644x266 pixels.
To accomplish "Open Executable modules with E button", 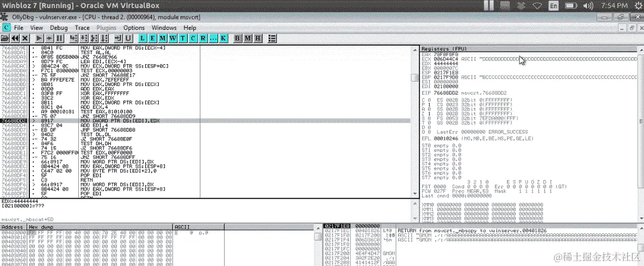I will click(153, 38).
